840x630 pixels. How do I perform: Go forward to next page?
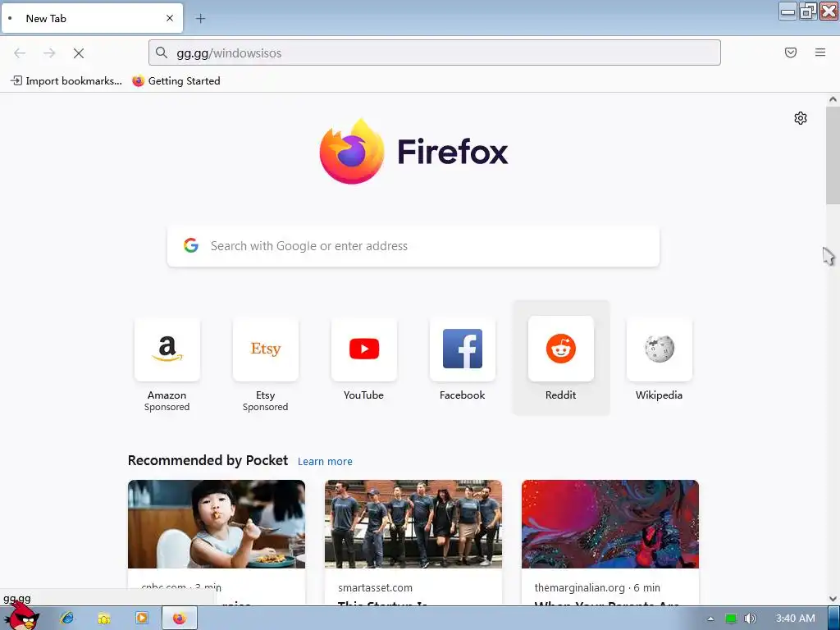[49, 53]
